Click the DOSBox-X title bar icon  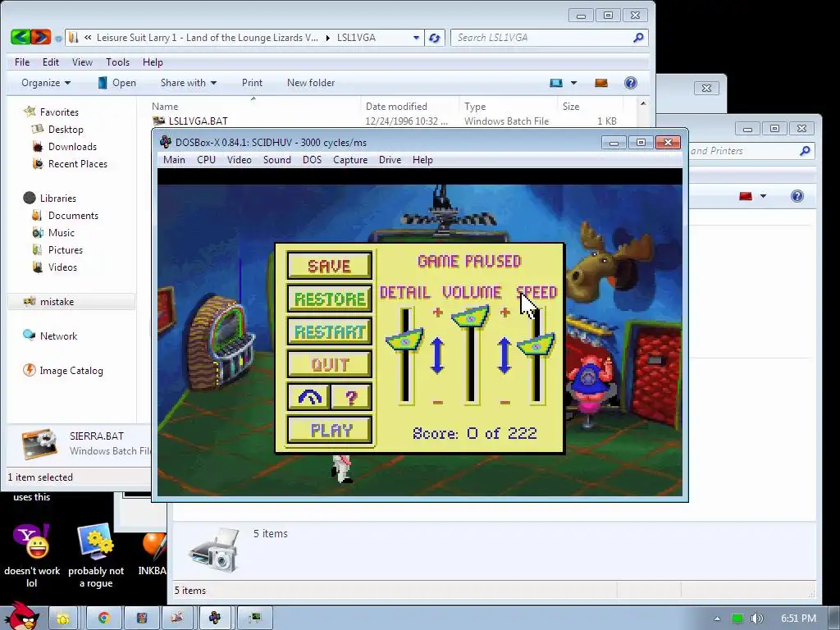pyautogui.click(x=166, y=142)
